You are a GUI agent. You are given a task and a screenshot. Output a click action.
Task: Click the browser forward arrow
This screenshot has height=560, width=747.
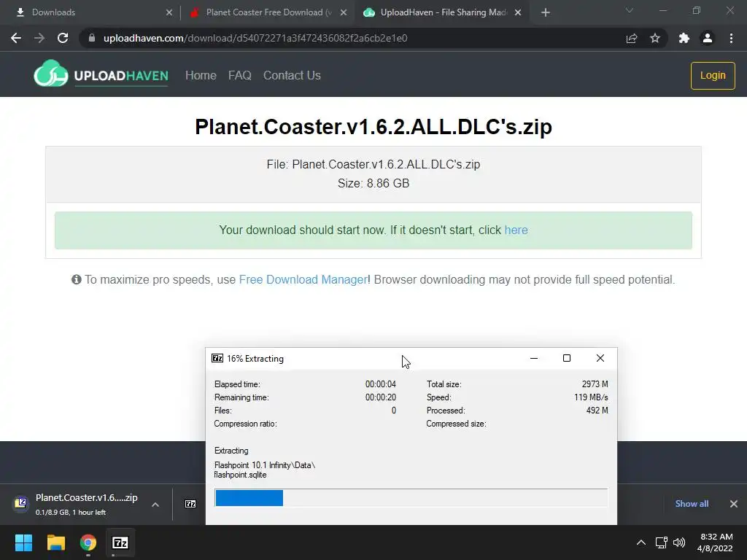coord(39,38)
